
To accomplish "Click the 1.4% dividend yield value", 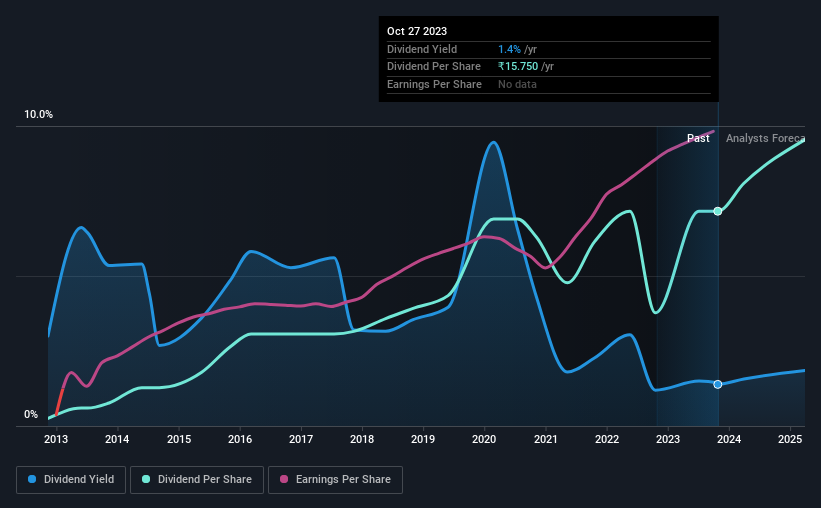I will pyautogui.click(x=509, y=49).
